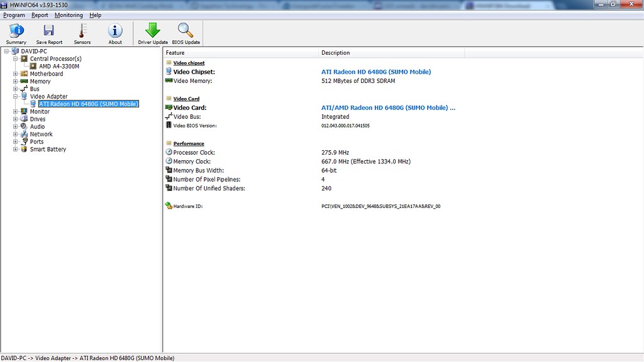
Task: Click the Network tree icon
Action: [x=25, y=134]
